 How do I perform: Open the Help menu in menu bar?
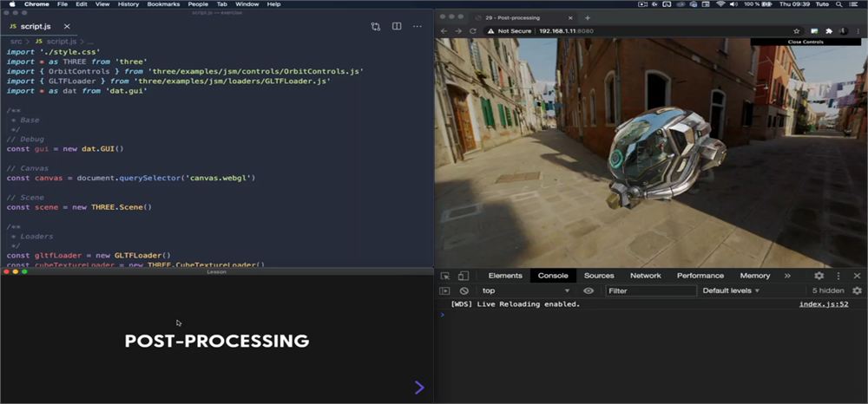[273, 3]
